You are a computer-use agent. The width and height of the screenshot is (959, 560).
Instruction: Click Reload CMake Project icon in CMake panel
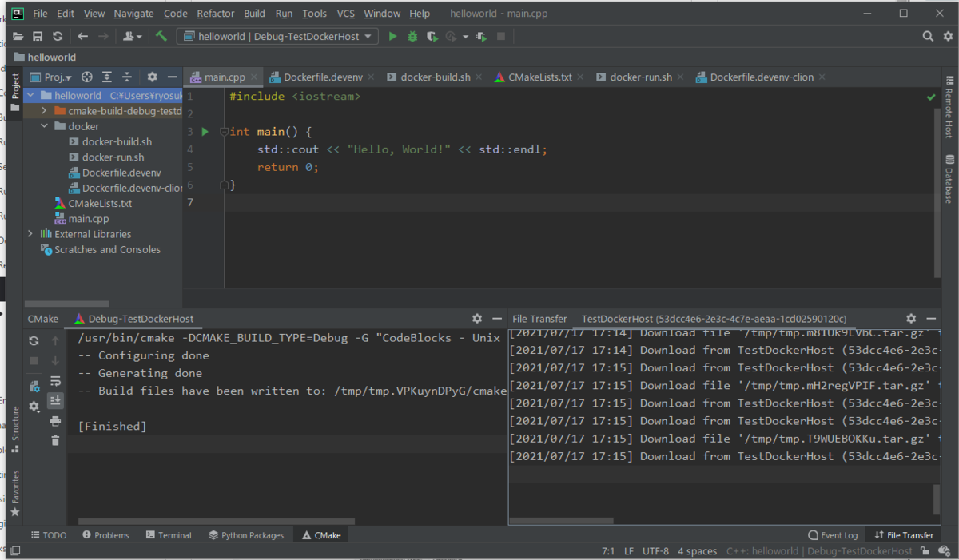click(x=34, y=340)
